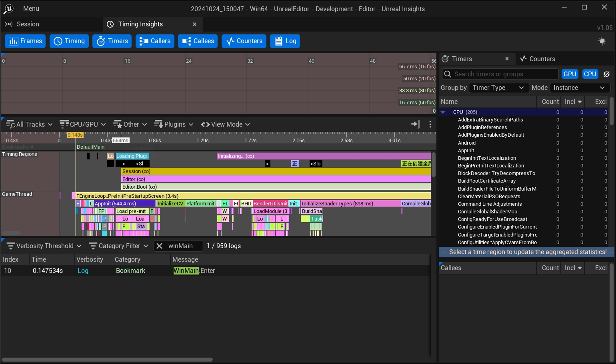Sort timers by Excl column header
616x364 pixels.
[x=596, y=102]
